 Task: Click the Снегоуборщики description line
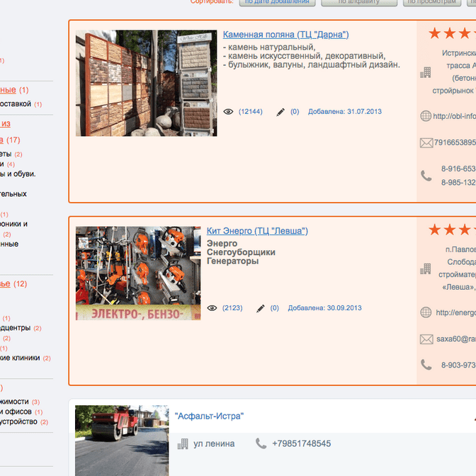tap(241, 252)
